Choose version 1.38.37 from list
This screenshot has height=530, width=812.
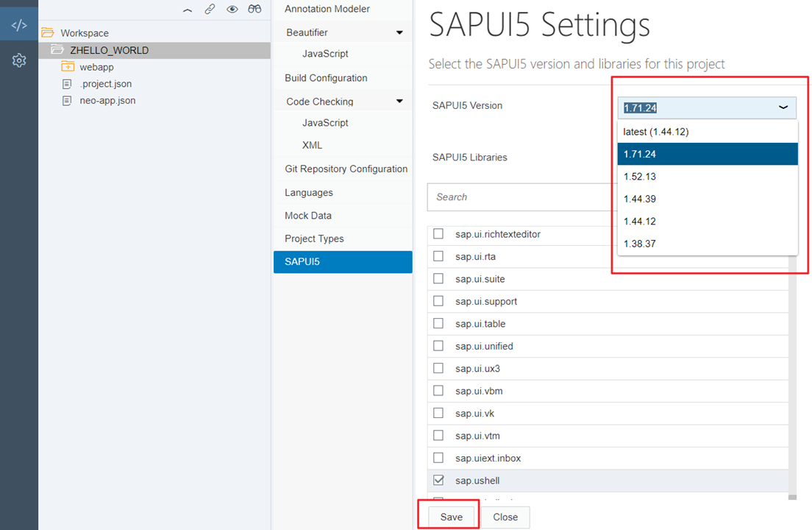(x=708, y=244)
